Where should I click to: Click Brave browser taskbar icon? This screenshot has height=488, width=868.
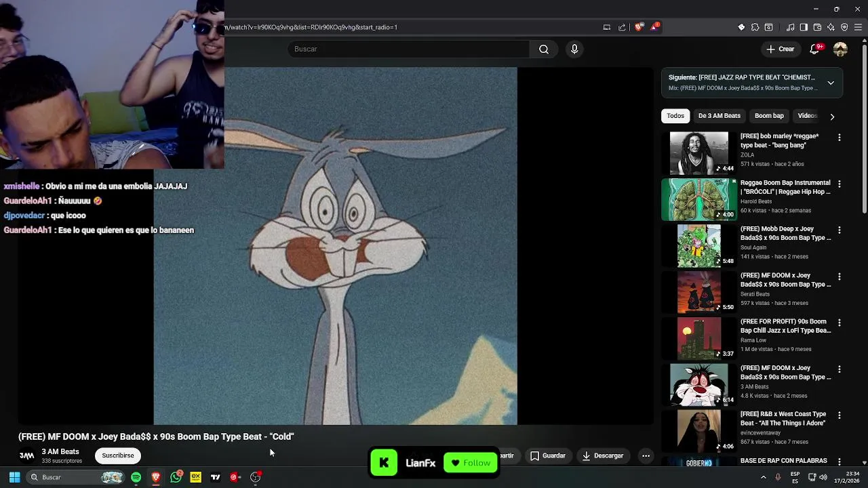[156, 477]
